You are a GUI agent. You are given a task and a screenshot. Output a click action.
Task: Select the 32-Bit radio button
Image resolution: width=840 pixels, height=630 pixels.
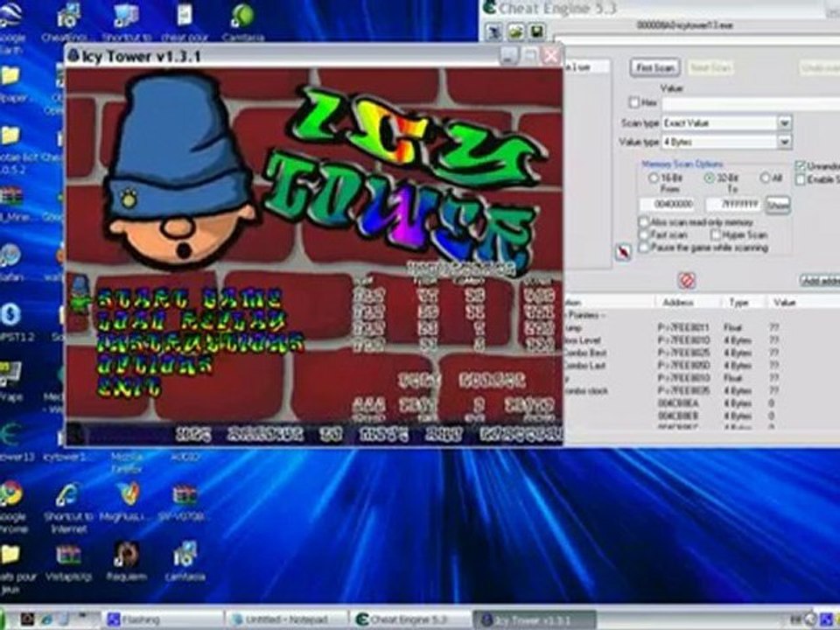pyautogui.click(x=710, y=178)
